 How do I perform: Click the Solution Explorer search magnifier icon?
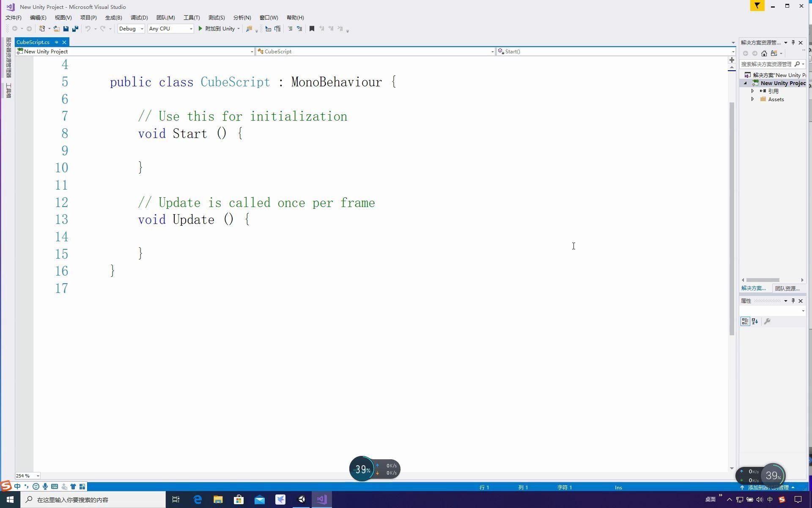pyautogui.click(x=797, y=64)
